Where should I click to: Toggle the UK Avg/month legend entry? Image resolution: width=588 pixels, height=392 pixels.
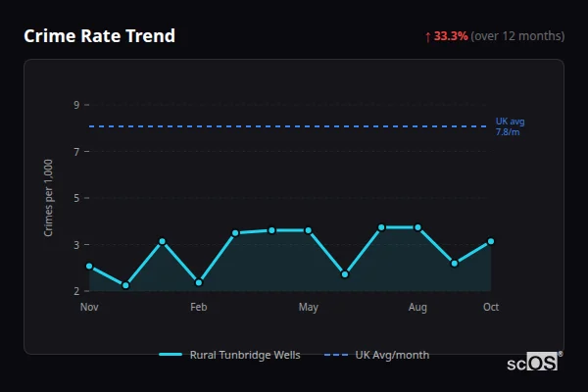click(x=376, y=355)
